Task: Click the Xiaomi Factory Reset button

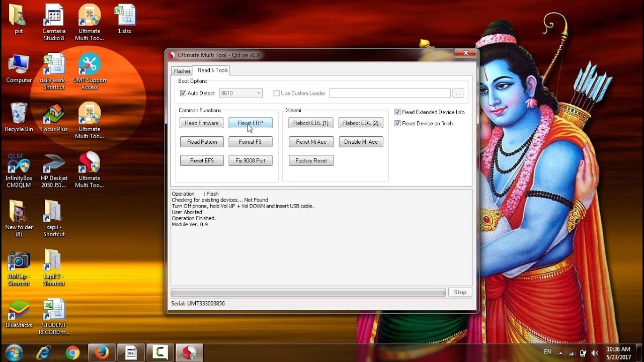Action: point(311,161)
